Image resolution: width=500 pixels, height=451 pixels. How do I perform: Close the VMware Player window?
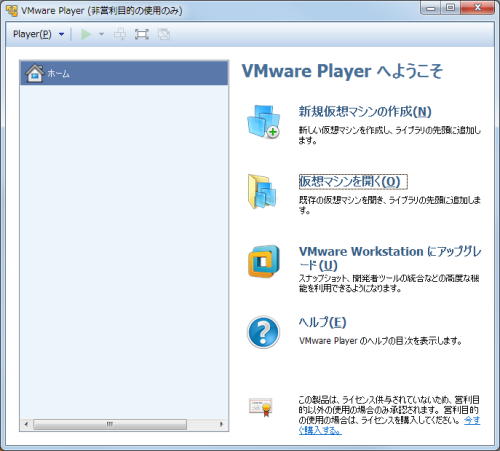pos(477,8)
